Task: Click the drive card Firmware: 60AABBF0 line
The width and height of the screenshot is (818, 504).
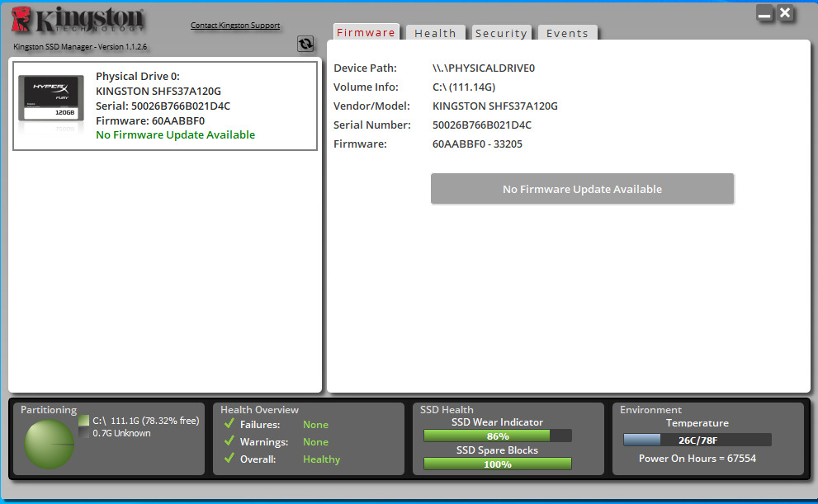Action: pos(150,121)
